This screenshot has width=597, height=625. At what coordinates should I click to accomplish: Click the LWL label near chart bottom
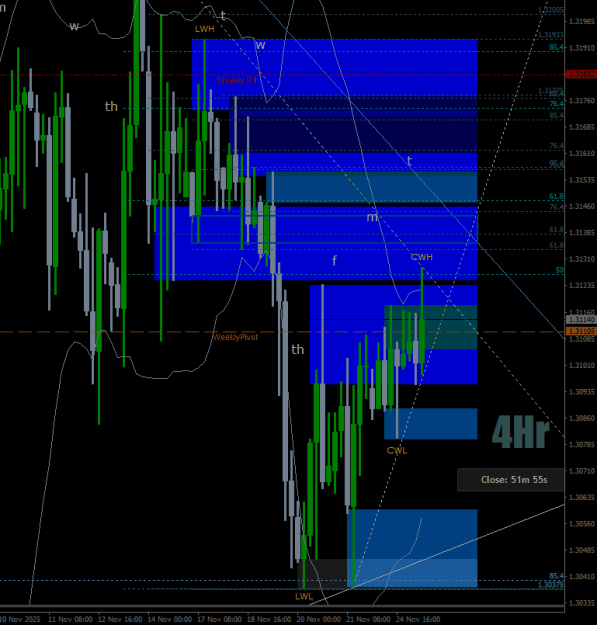click(304, 597)
